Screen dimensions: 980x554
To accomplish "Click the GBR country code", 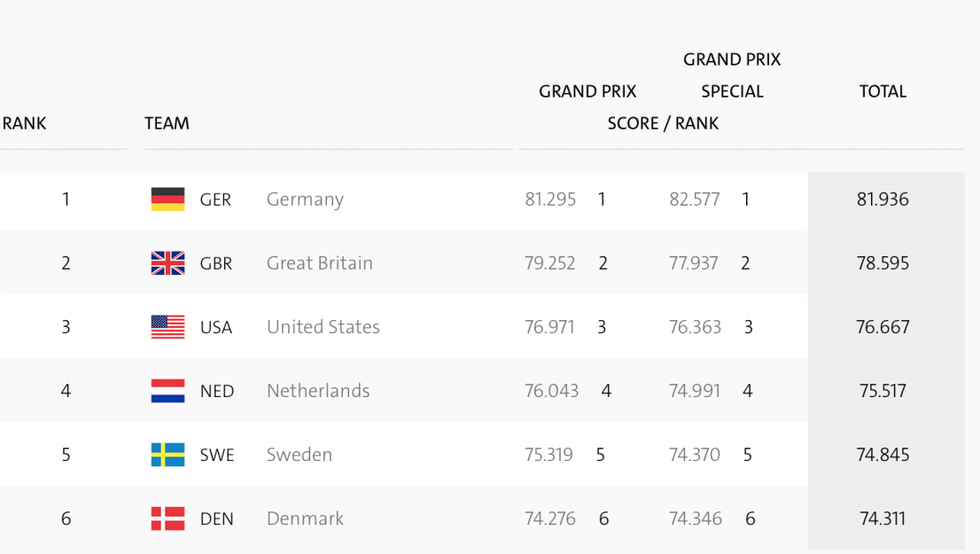I will point(216,263).
